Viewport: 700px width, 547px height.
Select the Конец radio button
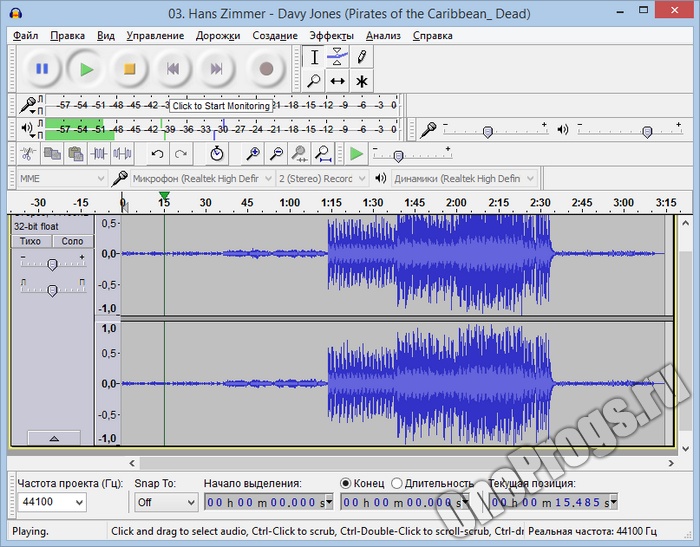pyautogui.click(x=345, y=483)
